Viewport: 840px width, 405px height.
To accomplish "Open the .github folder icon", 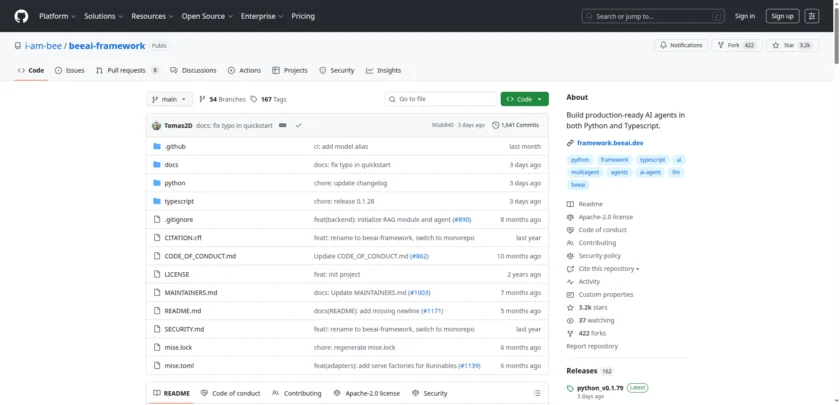I will [x=157, y=146].
